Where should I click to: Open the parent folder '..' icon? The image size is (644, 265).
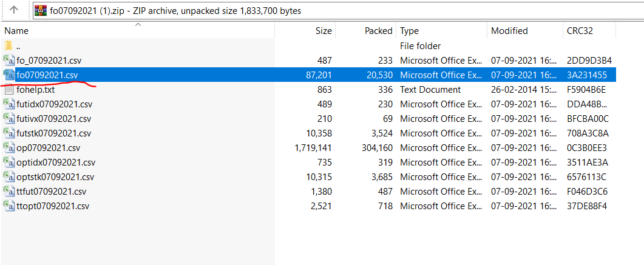tap(8, 45)
